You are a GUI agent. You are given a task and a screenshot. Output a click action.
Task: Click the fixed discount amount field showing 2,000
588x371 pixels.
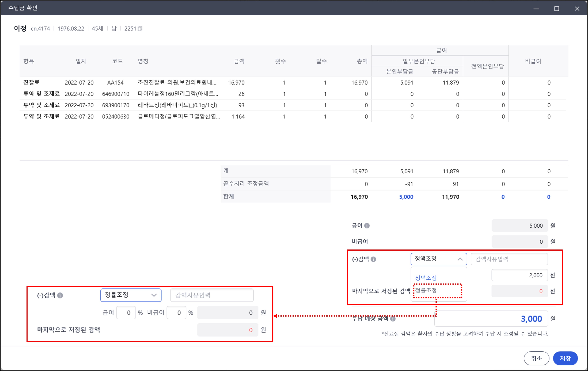point(520,275)
